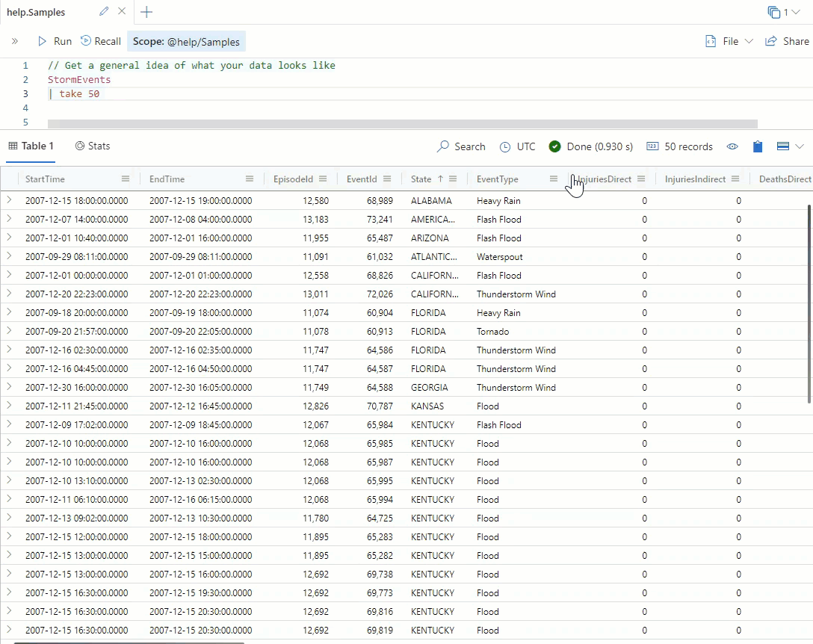This screenshot has width=813, height=644.
Task: Click the query editor horizontal scrollbar
Action: (402, 124)
